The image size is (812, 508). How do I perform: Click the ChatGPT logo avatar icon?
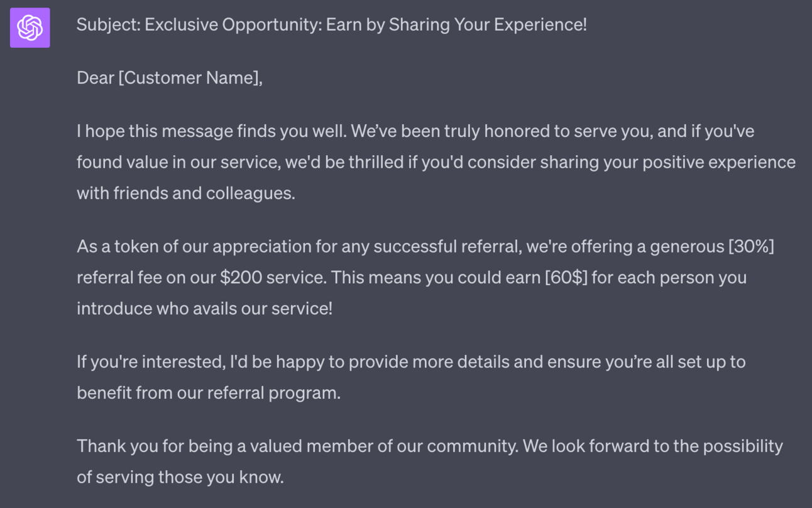click(30, 28)
